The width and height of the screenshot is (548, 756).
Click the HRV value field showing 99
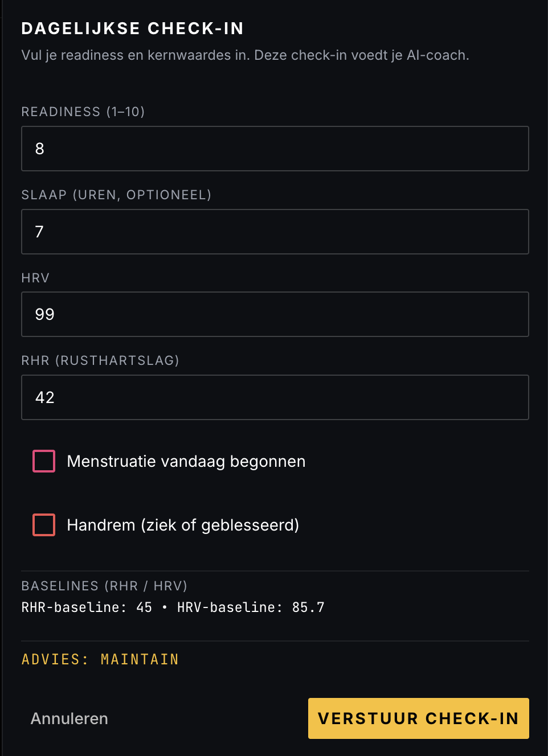coord(275,314)
